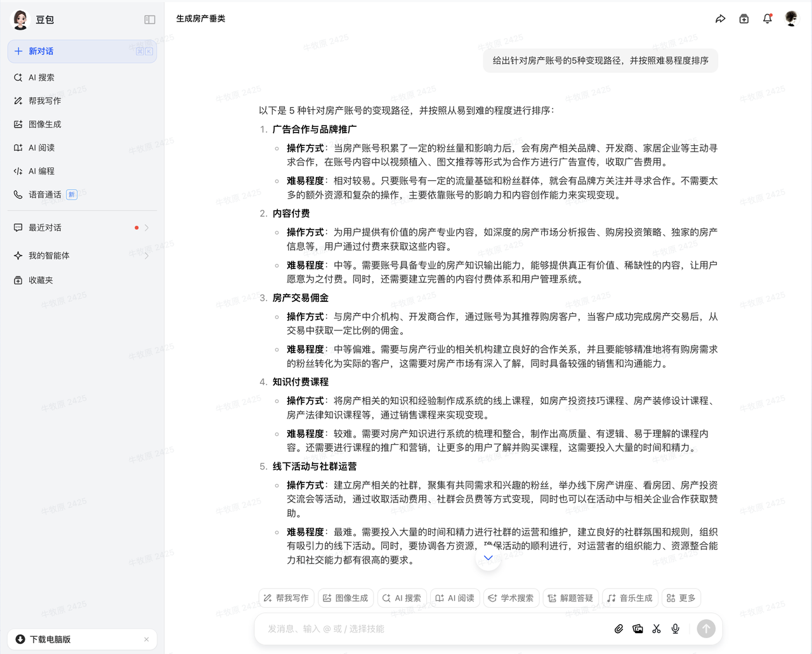Screen dimensions: 812x654
Task: Toggle the sidebar collapse icon
Action: (150, 20)
